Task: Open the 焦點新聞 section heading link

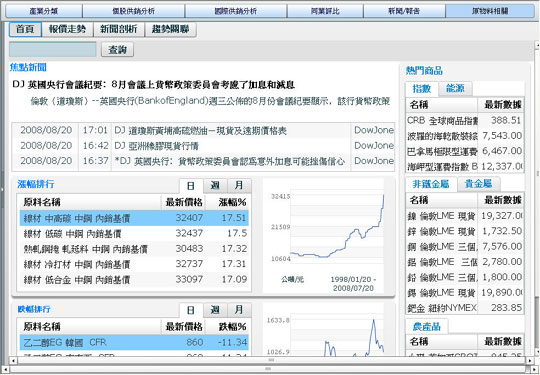Action: pyautogui.click(x=28, y=67)
